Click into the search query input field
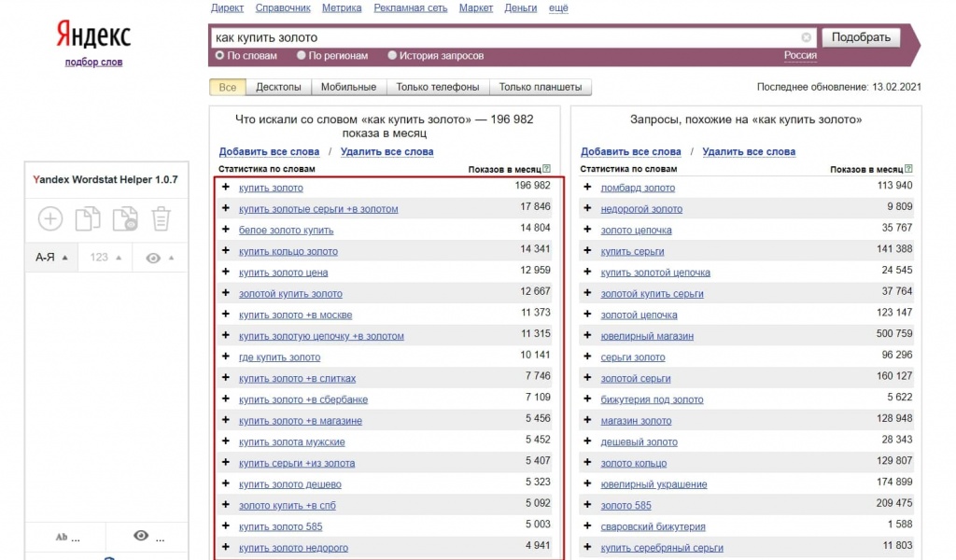The height and width of the screenshot is (560, 956). (x=504, y=38)
